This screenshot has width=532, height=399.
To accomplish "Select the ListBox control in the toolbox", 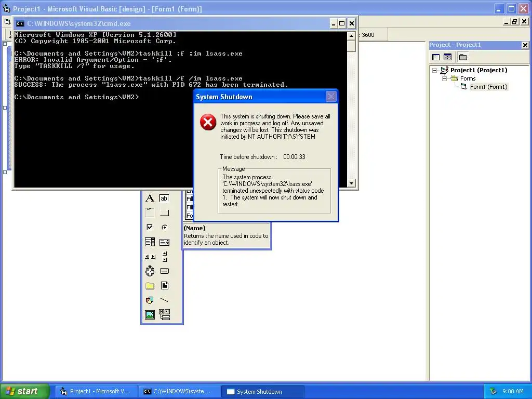I will pyautogui.click(x=164, y=242).
